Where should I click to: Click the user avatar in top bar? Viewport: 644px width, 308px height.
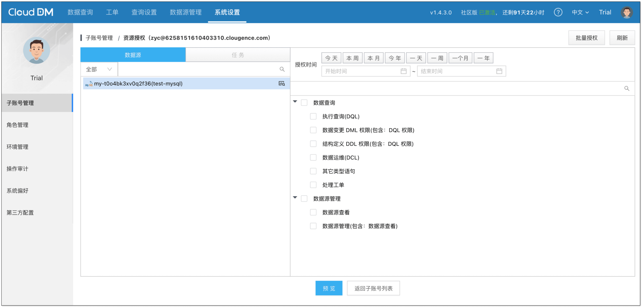point(627,12)
